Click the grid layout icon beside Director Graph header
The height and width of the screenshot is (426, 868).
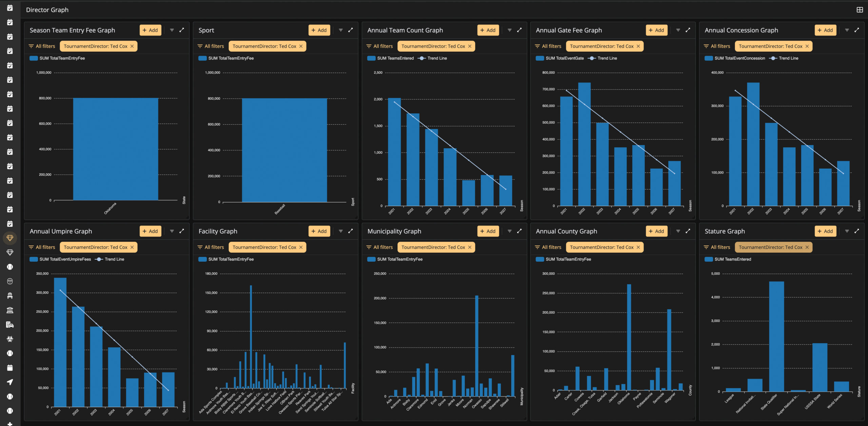[860, 10]
